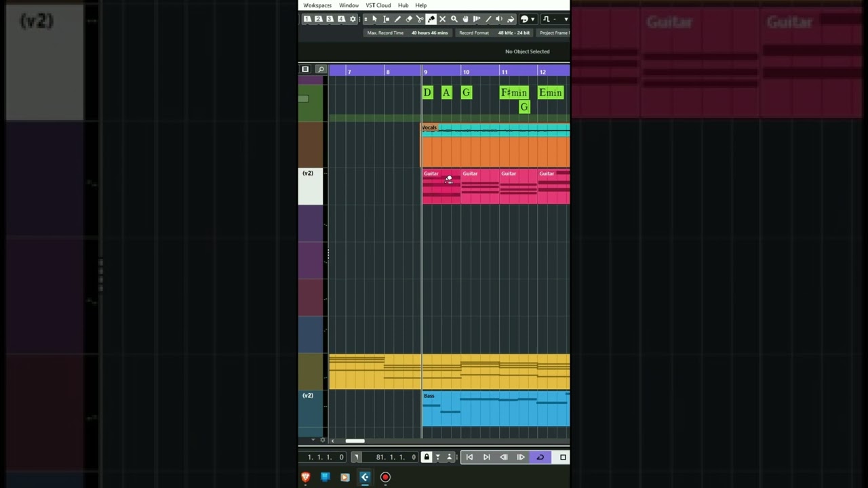Select the Range Selection tool

pos(386,19)
